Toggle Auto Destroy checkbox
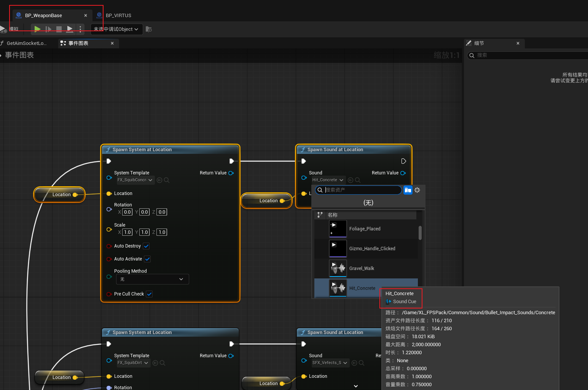This screenshot has height=390, width=588. [147, 246]
